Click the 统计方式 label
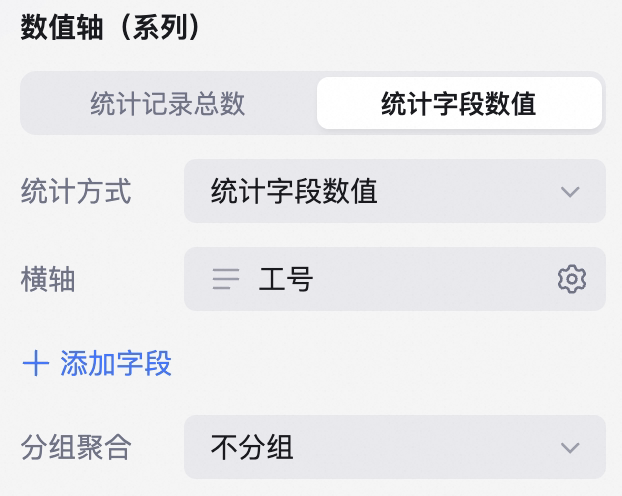 (x=76, y=191)
